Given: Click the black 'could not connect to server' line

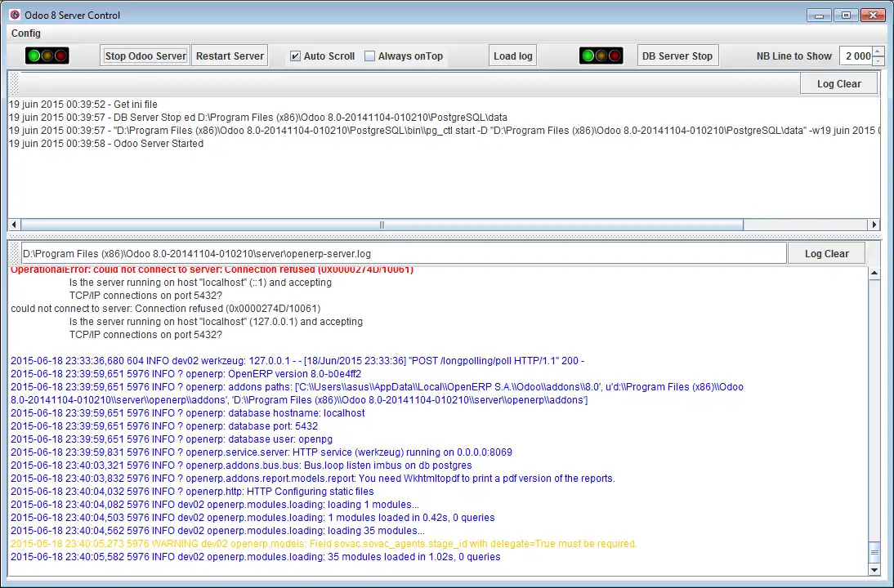Looking at the screenshot, I should pyautogui.click(x=165, y=308).
